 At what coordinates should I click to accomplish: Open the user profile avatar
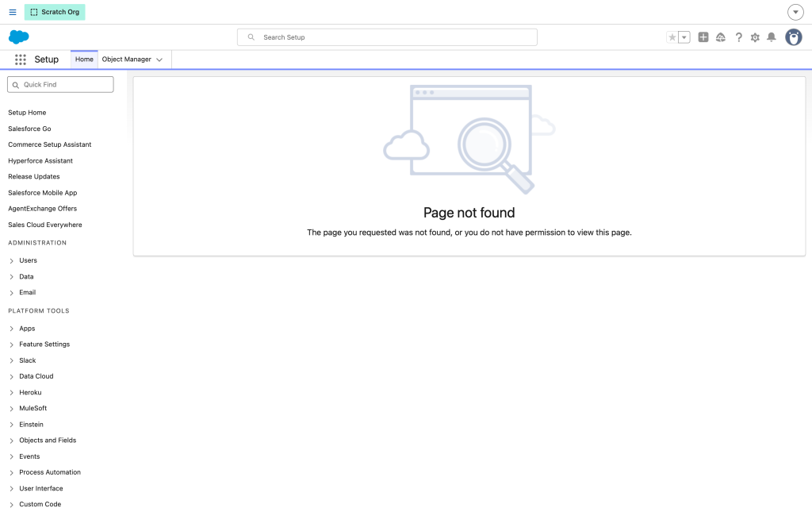pos(793,37)
